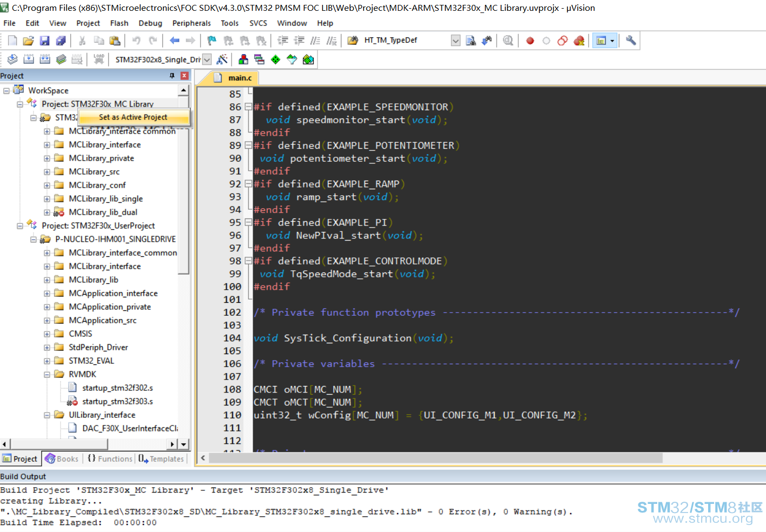
Task: Fold the EXAMPLE_RAMP #if block on line 92
Action: (248, 184)
